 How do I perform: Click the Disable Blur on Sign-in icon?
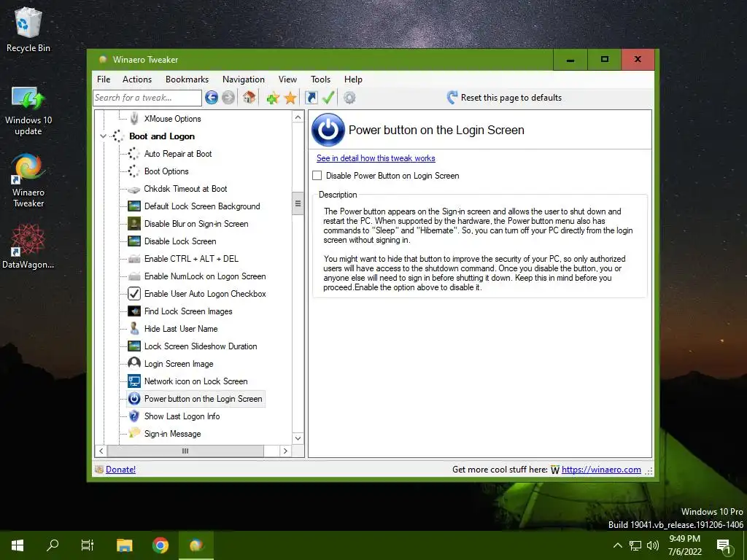click(x=134, y=224)
